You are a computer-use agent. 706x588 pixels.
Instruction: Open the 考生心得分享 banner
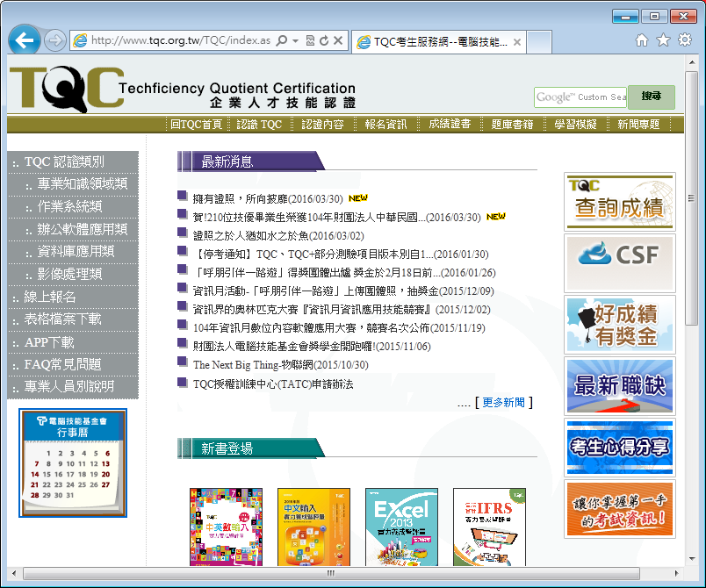click(x=620, y=448)
